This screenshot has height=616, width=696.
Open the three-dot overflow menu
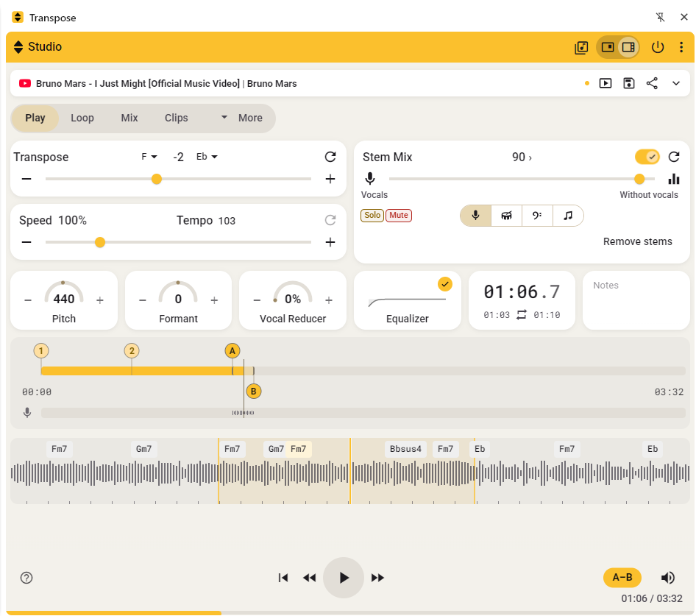coord(681,47)
